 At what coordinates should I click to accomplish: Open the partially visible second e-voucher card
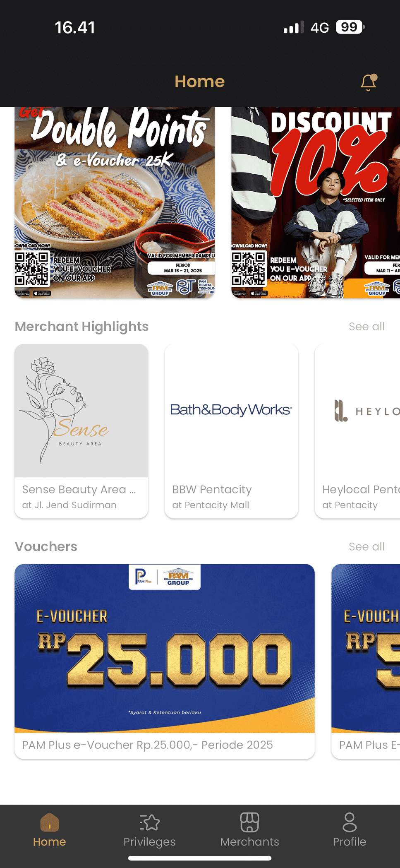[366, 661]
